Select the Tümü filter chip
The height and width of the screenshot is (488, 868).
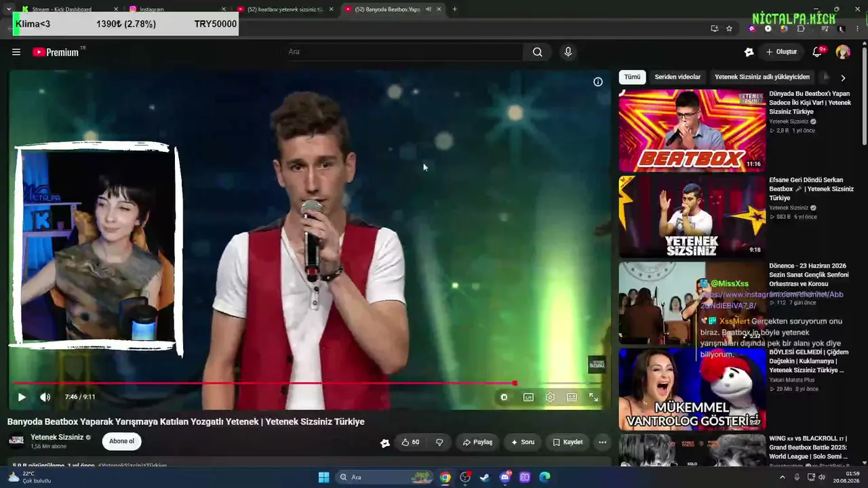pos(632,77)
